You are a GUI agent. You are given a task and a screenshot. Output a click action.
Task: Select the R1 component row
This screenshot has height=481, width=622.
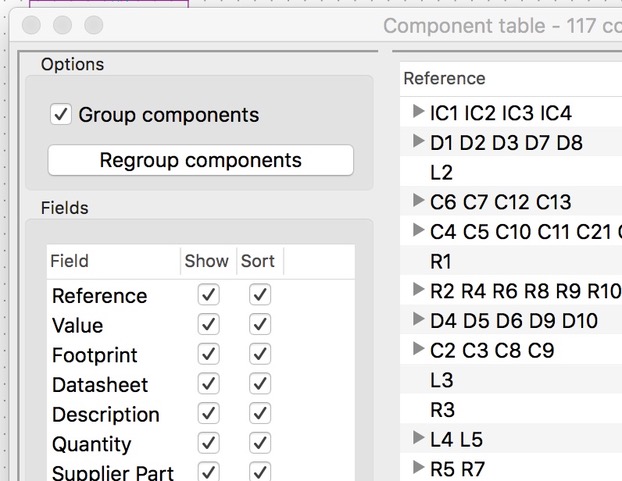tap(441, 262)
